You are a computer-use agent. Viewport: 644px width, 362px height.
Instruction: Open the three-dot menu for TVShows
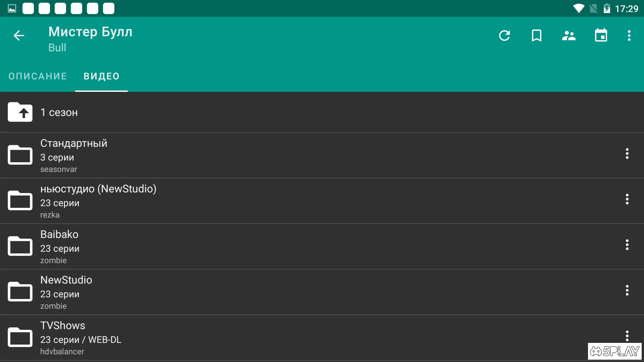(x=627, y=336)
